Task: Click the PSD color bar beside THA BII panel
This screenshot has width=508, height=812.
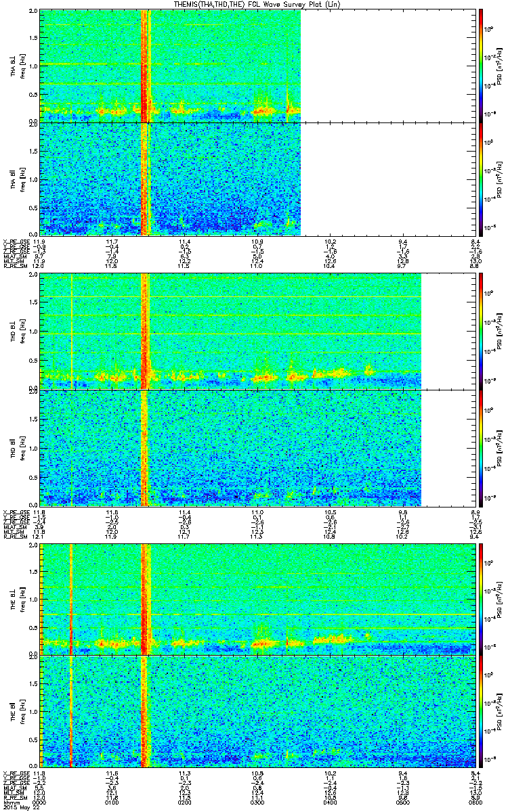Action: tap(480, 178)
